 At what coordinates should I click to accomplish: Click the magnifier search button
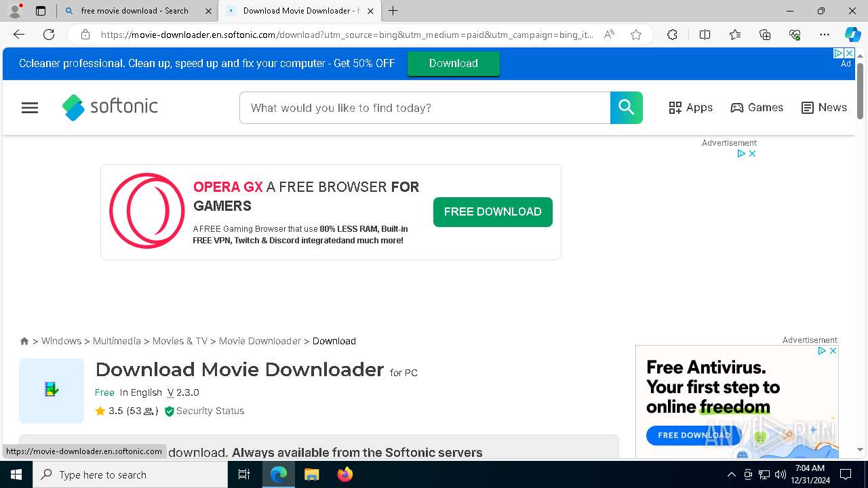pos(627,108)
